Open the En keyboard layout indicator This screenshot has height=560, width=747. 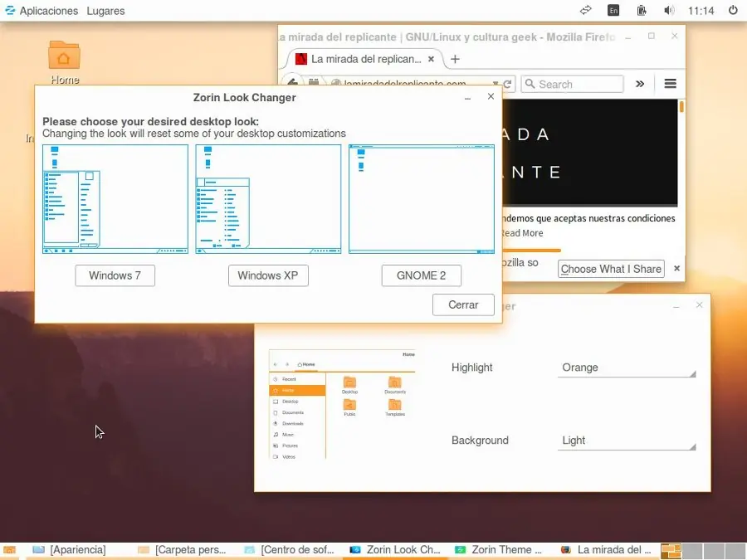pyautogui.click(x=613, y=10)
